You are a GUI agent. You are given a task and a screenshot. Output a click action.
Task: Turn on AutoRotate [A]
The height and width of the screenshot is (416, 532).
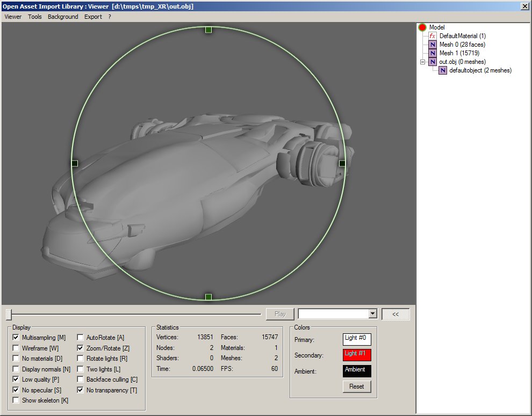pos(80,338)
